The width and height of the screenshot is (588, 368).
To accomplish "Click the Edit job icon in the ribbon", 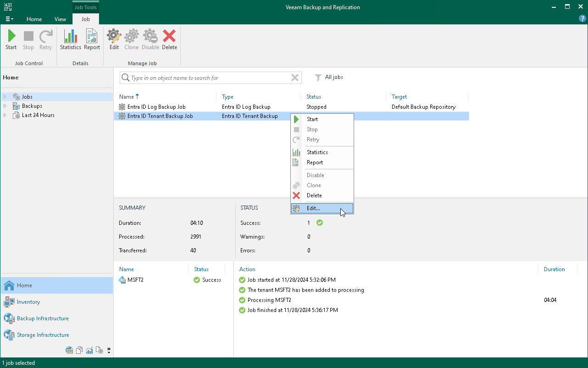I will tap(114, 37).
